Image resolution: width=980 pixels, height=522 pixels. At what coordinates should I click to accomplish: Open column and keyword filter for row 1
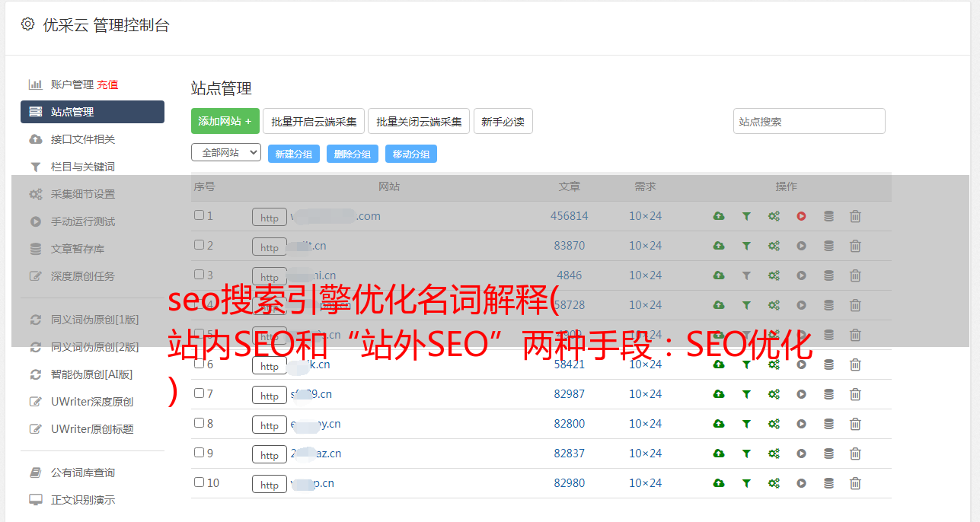click(x=746, y=216)
